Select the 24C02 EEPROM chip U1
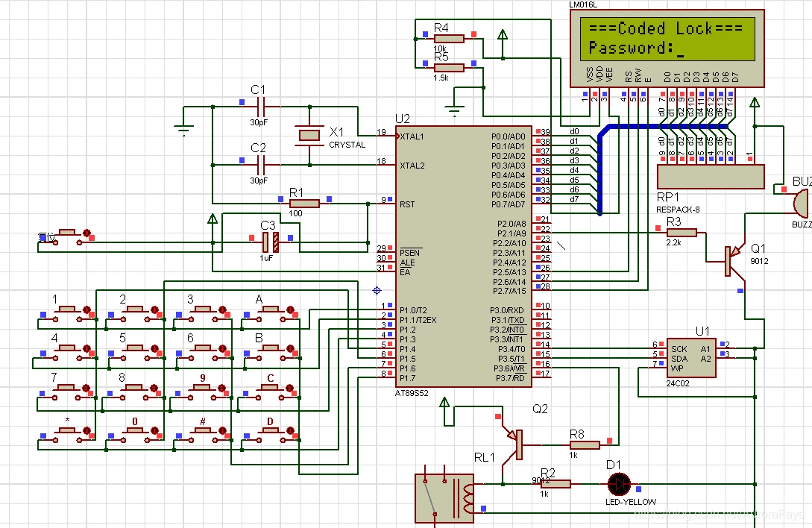The image size is (812, 528). 690,358
